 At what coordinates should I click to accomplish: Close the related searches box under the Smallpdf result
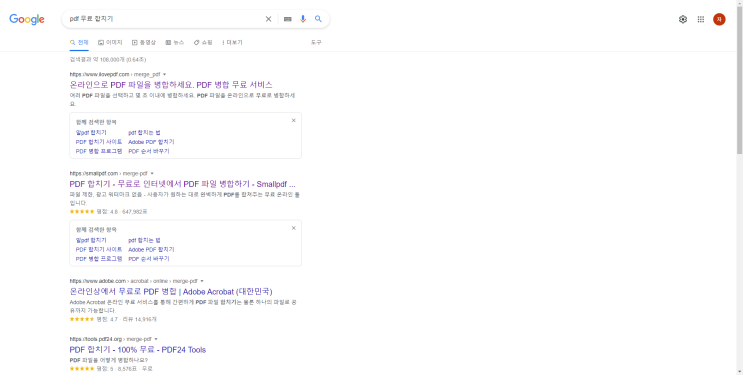coord(293,228)
